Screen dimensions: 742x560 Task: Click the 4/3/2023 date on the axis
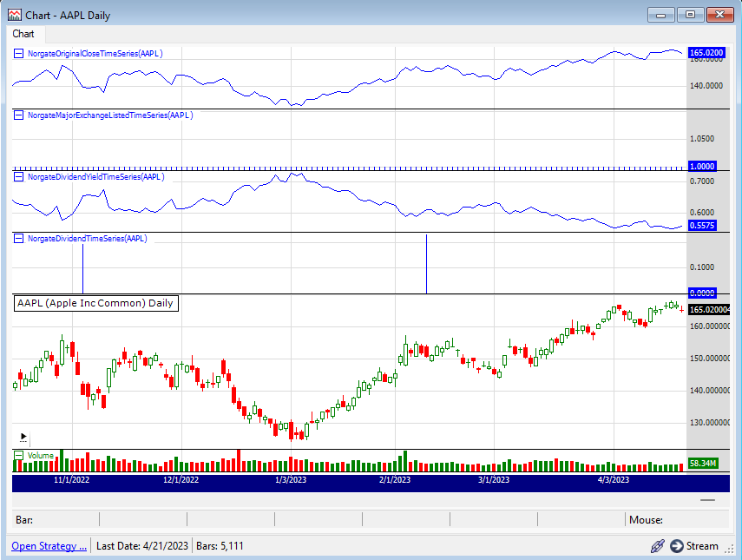614,479
